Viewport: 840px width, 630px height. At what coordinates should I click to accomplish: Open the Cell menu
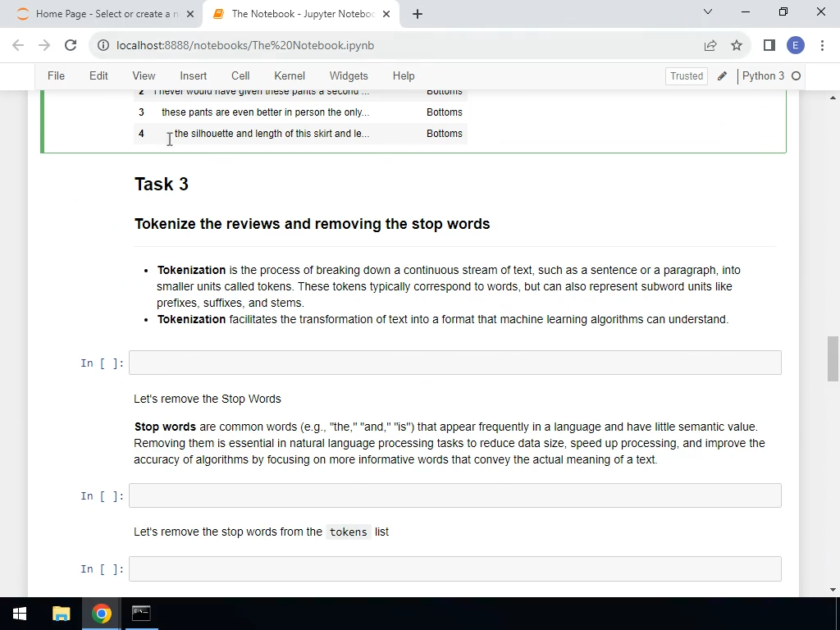(240, 75)
